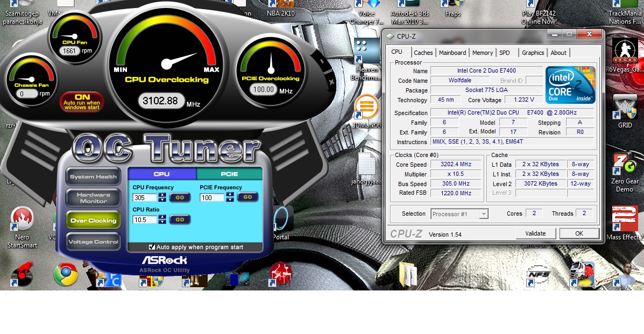Open the NFS desktop shortcut
Image resolution: width=644 pixels, height=334 pixels.
539,274
